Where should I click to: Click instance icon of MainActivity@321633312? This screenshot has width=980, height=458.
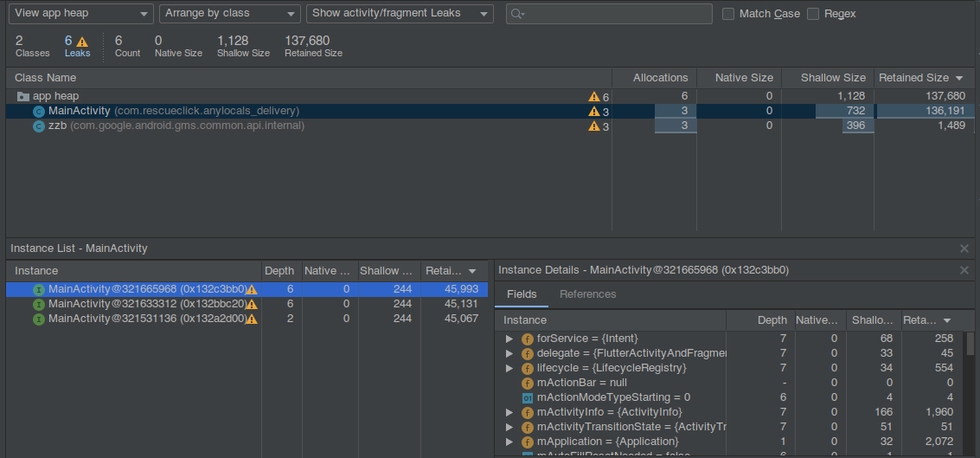click(39, 304)
